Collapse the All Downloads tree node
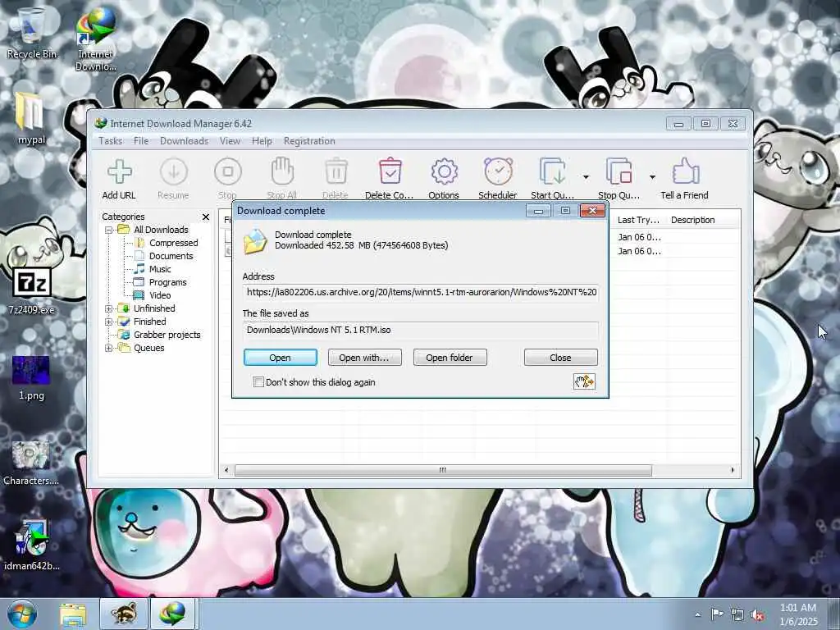Viewport: 840px width, 630px height. tap(109, 230)
